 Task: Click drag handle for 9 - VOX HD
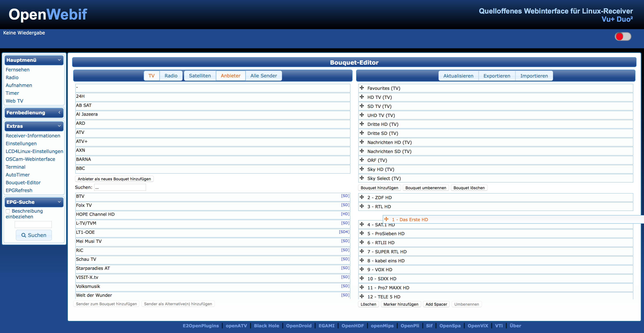point(362,269)
